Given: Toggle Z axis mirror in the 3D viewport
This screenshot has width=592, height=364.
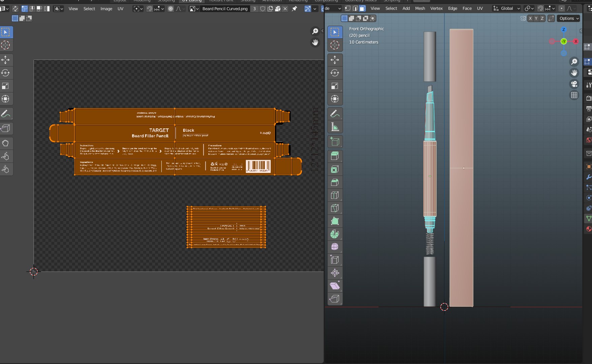Looking at the screenshot, I should pos(542,19).
